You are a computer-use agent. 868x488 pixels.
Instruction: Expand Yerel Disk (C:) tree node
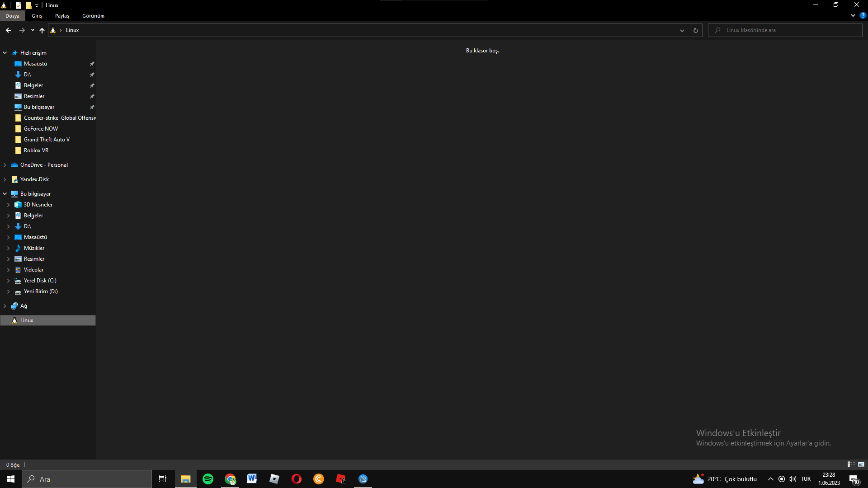point(8,281)
